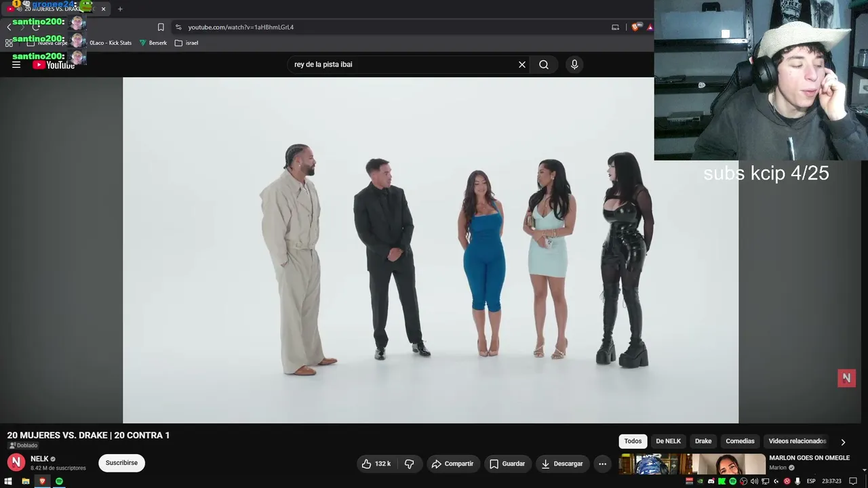868x488 pixels.
Task: Open a new browser tab
Action: pos(120,9)
